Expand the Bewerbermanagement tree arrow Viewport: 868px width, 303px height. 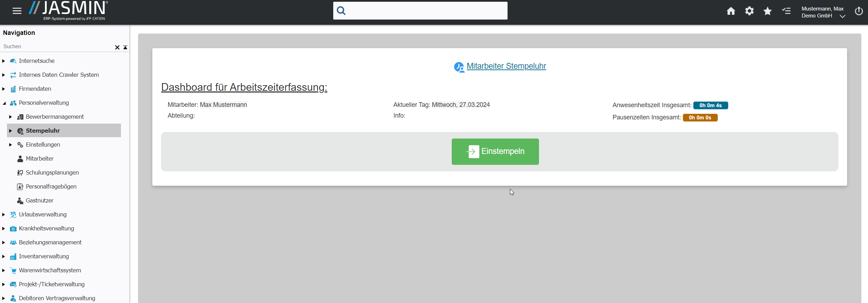pyautogui.click(x=10, y=117)
